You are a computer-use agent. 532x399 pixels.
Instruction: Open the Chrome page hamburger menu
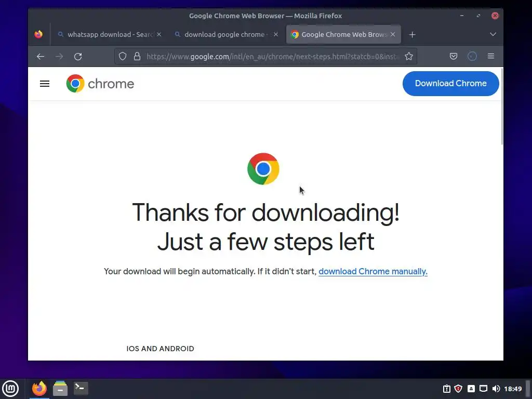[45, 84]
